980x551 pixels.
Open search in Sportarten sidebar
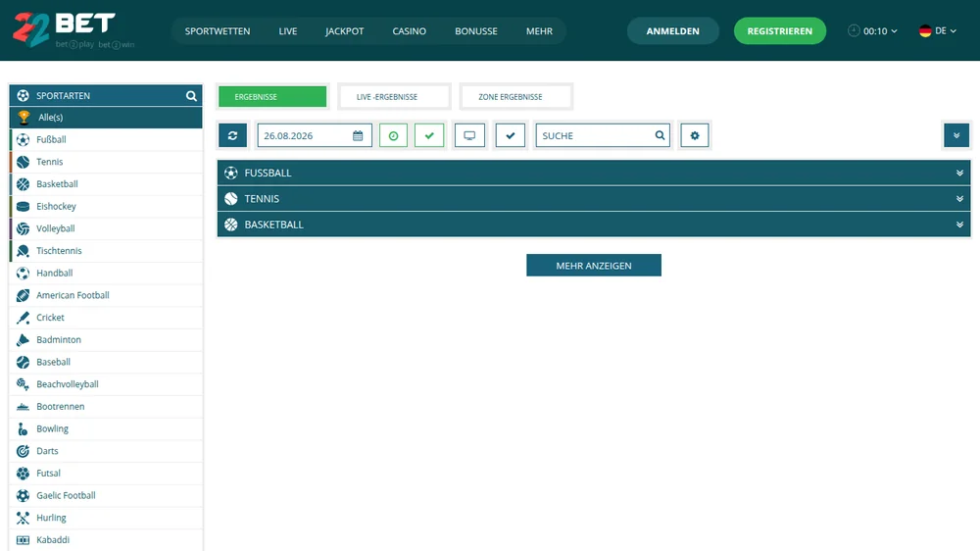[191, 96]
